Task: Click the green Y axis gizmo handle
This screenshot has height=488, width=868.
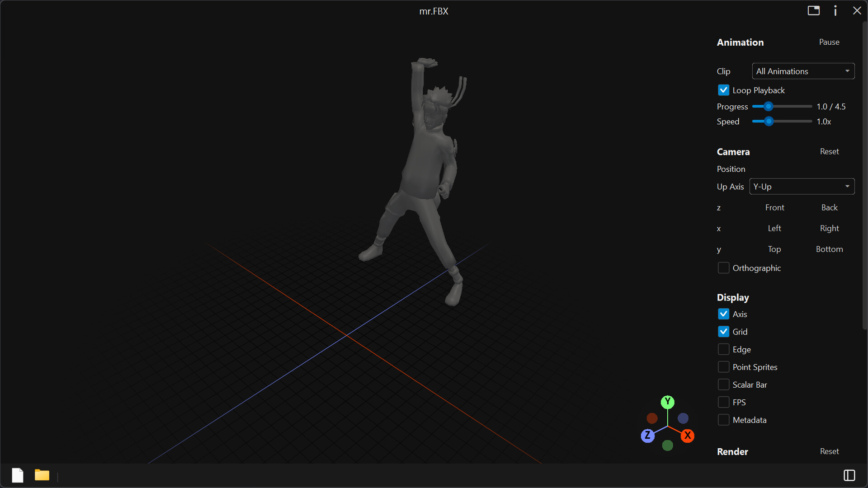Action: coord(668,402)
